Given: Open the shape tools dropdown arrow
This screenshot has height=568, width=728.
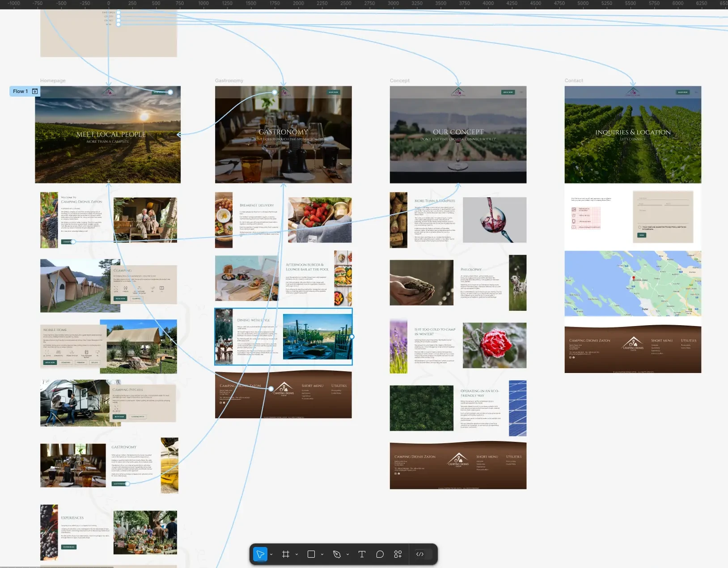Looking at the screenshot, I should 322,555.
